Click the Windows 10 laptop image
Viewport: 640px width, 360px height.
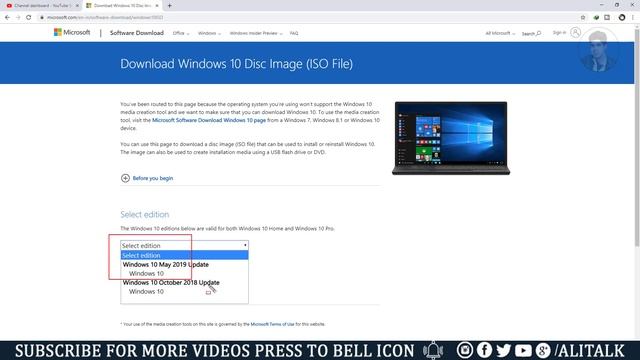(451, 138)
